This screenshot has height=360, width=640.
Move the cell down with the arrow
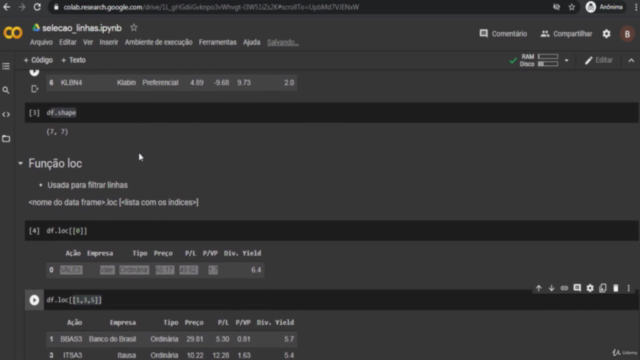(x=551, y=288)
